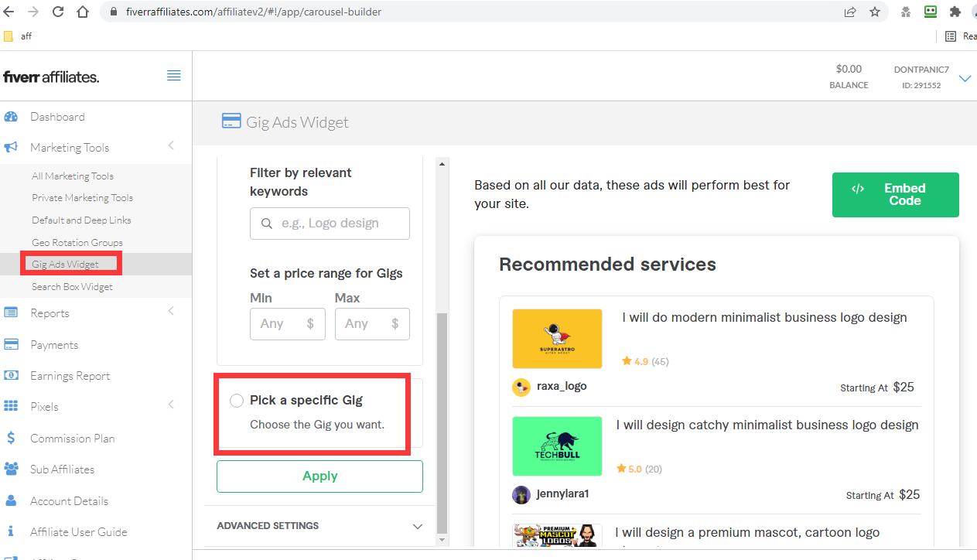Screen dimensions: 977x560
Task: Click the browser address bar URL
Action: click(x=254, y=12)
